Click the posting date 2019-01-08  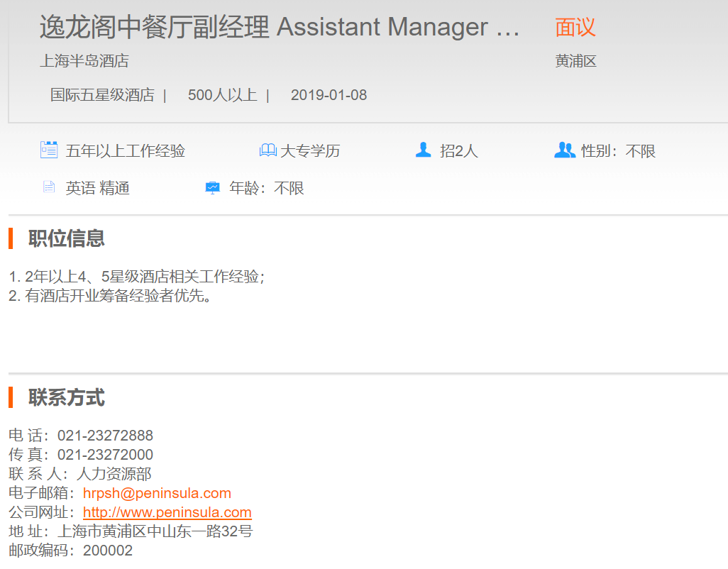click(329, 95)
